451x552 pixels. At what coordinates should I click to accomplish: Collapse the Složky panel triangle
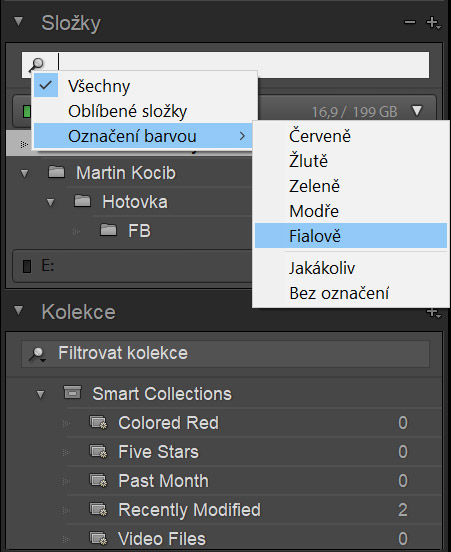pyautogui.click(x=18, y=21)
